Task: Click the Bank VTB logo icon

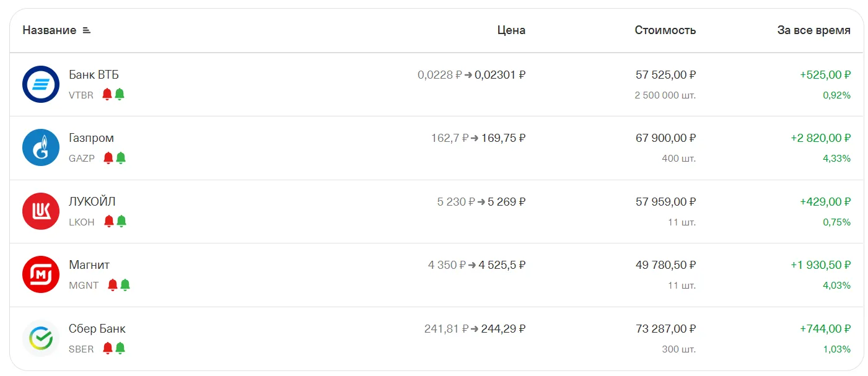Action: pyautogui.click(x=41, y=84)
